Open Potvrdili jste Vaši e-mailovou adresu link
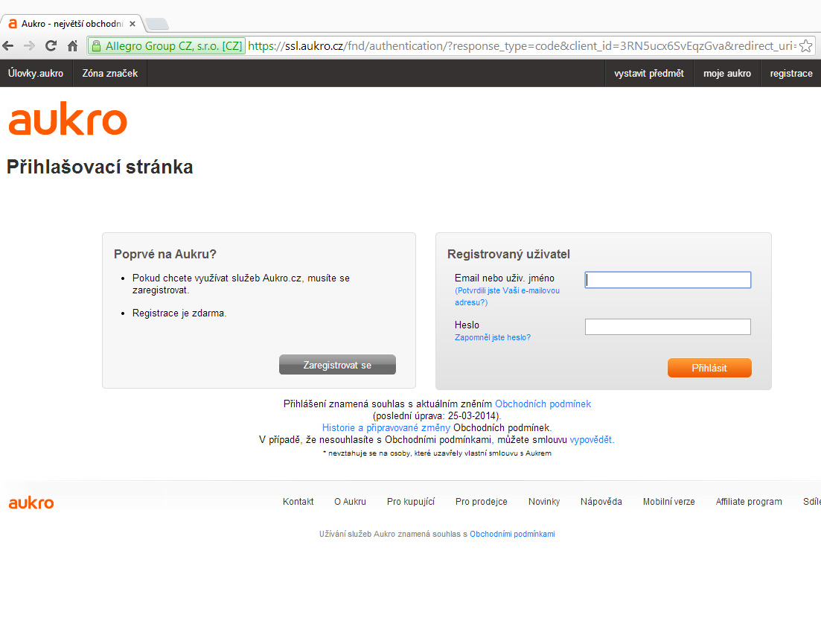The image size is (821, 644). click(507, 296)
